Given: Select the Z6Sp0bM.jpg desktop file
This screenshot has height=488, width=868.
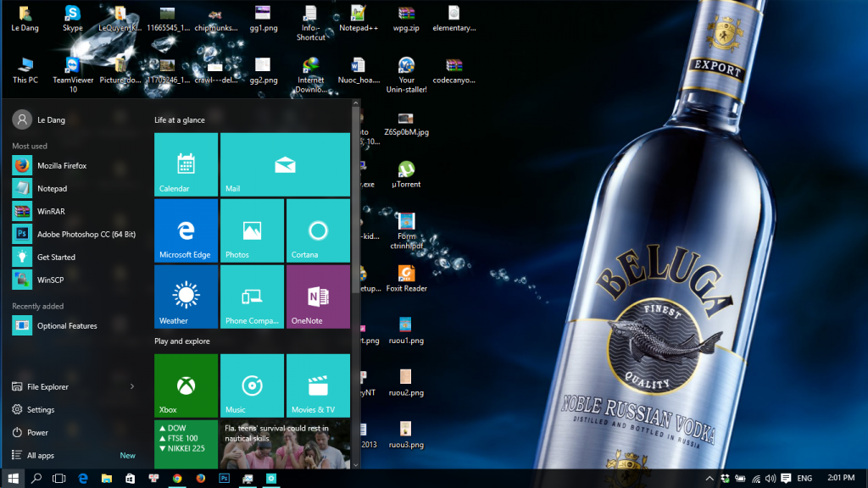Looking at the screenshot, I should [x=406, y=124].
